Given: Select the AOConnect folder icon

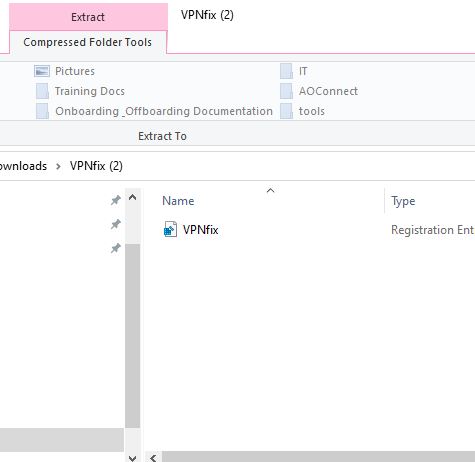Looking at the screenshot, I should click(x=286, y=91).
